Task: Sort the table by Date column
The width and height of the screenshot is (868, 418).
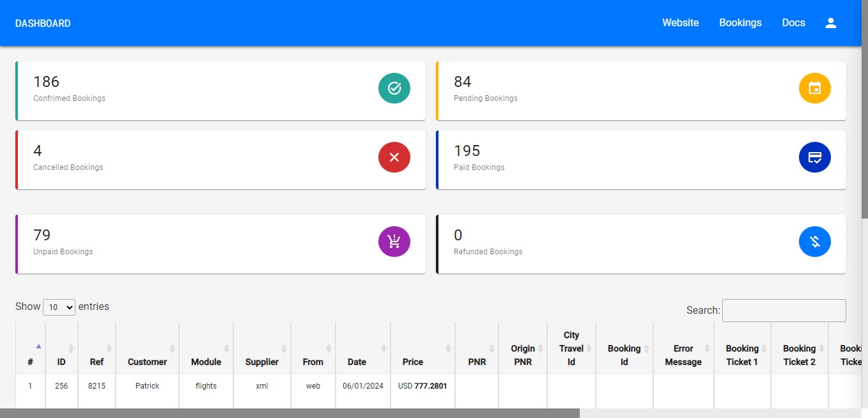Action: [357, 362]
